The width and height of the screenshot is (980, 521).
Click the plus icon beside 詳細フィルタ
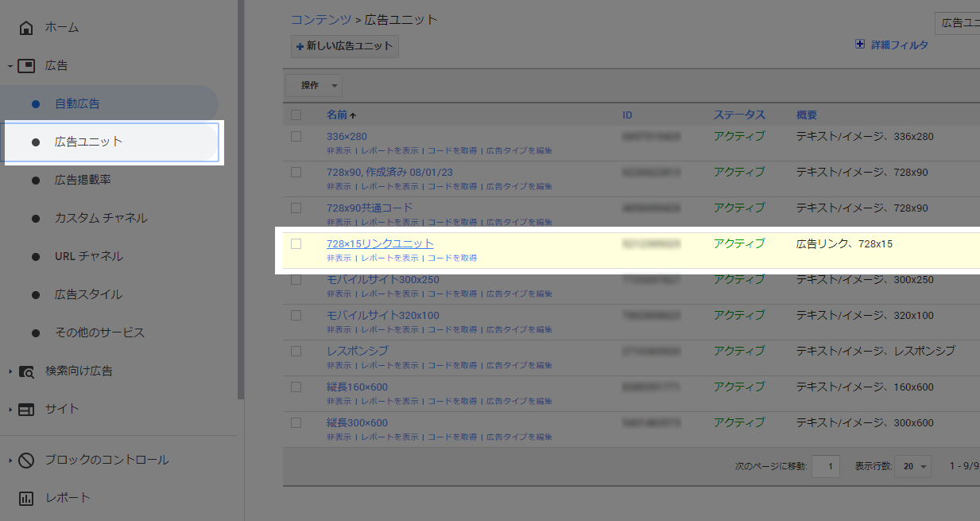click(859, 45)
